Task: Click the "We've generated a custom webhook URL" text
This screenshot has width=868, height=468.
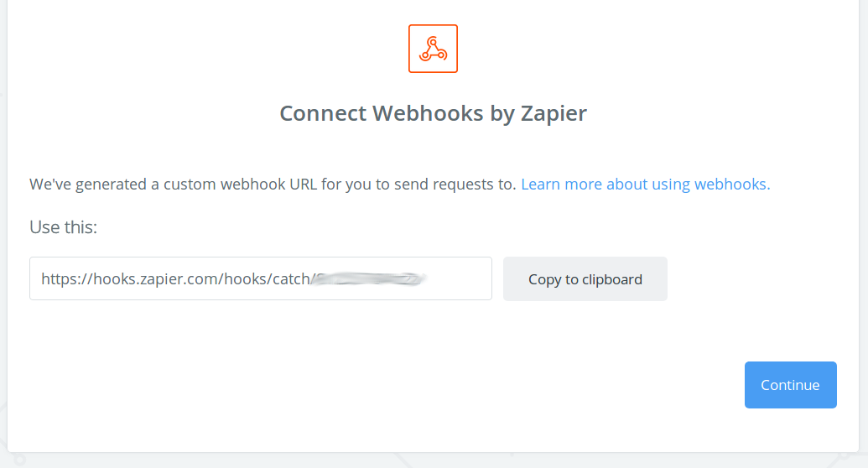Action: pyautogui.click(x=273, y=184)
